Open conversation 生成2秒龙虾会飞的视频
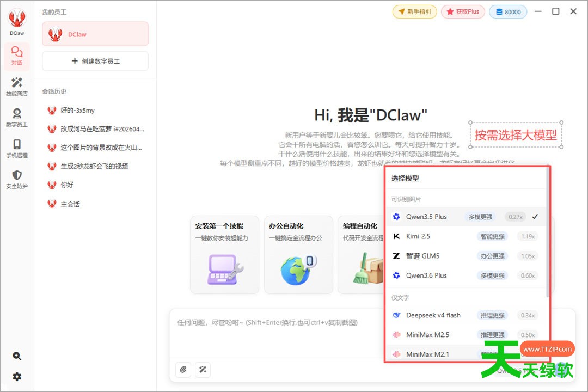 tap(95, 166)
